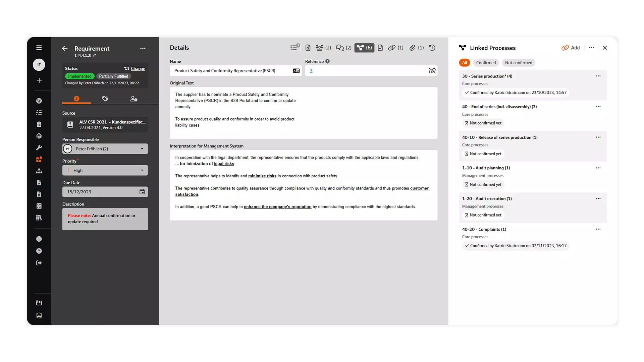Select the Confirmed filter chip
The height and width of the screenshot is (362, 644).
pos(486,63)
